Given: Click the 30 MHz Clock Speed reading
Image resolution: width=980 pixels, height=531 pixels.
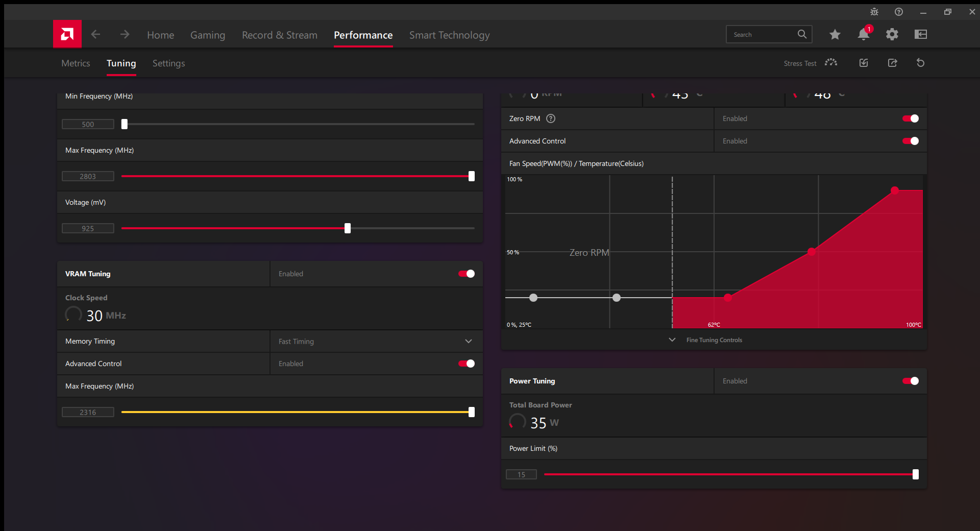Looking at the screenshot, I should point(106,316).
